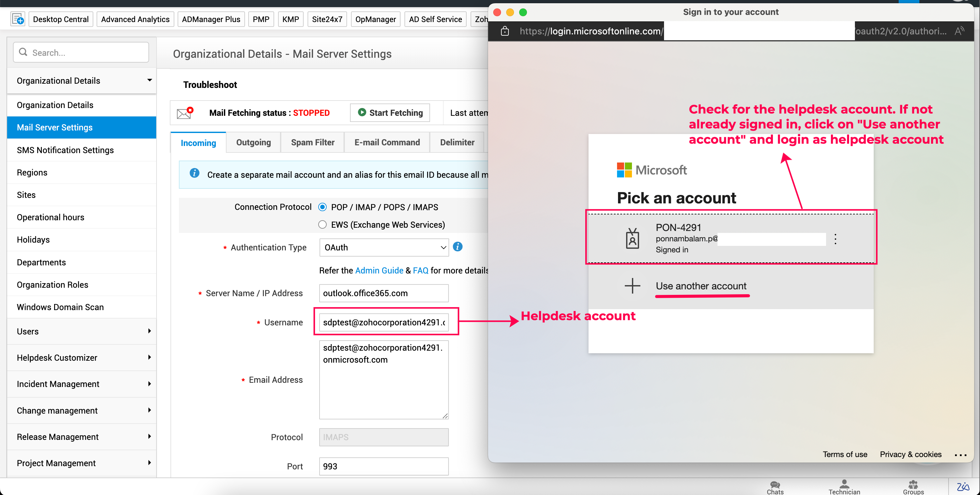Click the three-dot menu beside PON-4291 account

click(x=835, y=239)
